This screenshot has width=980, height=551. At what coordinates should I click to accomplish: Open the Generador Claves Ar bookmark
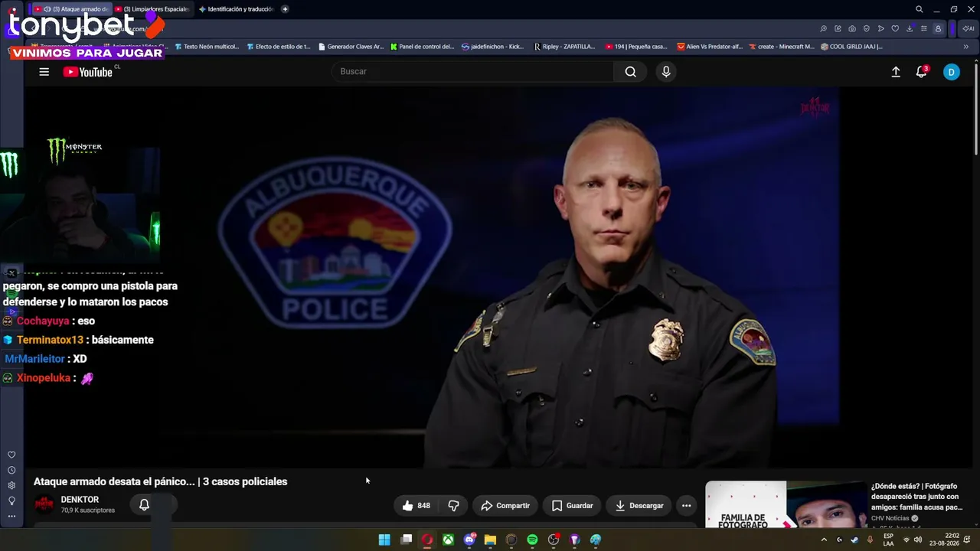tap(351, 47)
